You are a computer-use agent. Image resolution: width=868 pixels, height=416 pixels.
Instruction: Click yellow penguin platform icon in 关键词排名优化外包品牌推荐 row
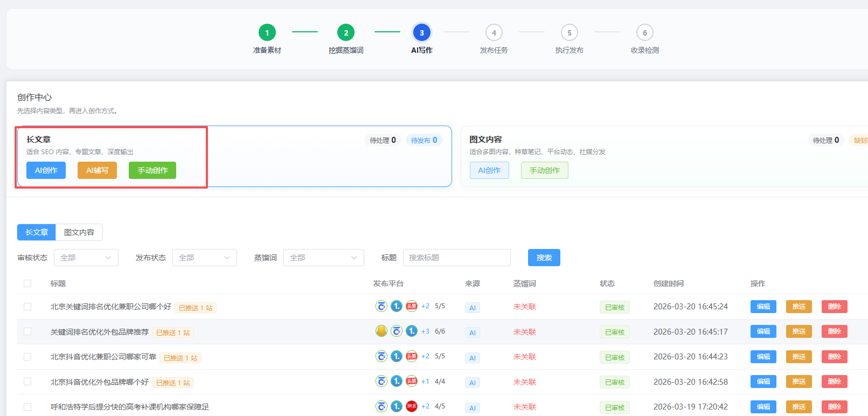click(x=381, y=331)
